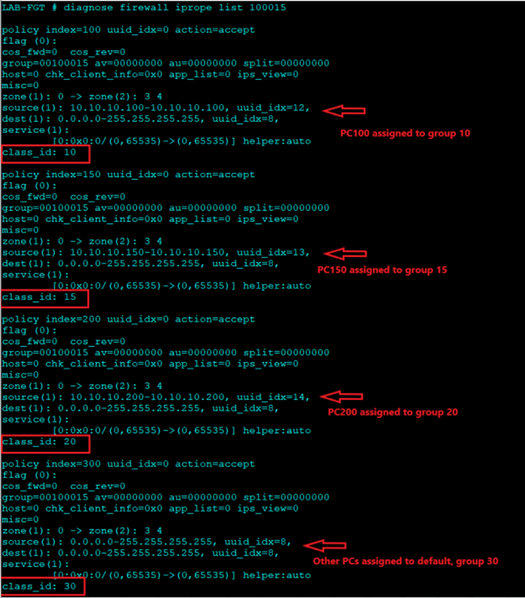Click the diagnose firewall iprope list command
Screen dimensions: 525x598
(x=175, y=8)
